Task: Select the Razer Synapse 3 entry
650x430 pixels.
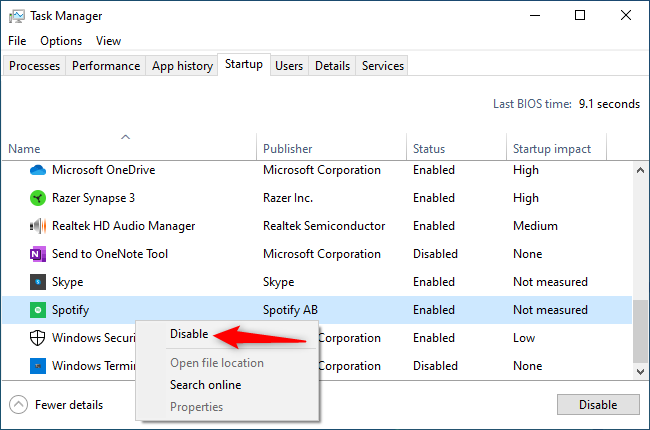Action: point(93,198)
